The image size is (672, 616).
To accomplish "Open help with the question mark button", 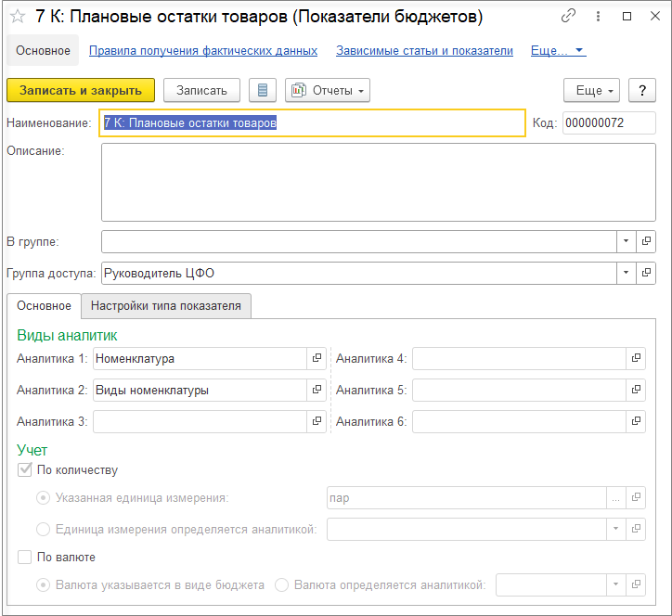I will click(x=642, y=90).
